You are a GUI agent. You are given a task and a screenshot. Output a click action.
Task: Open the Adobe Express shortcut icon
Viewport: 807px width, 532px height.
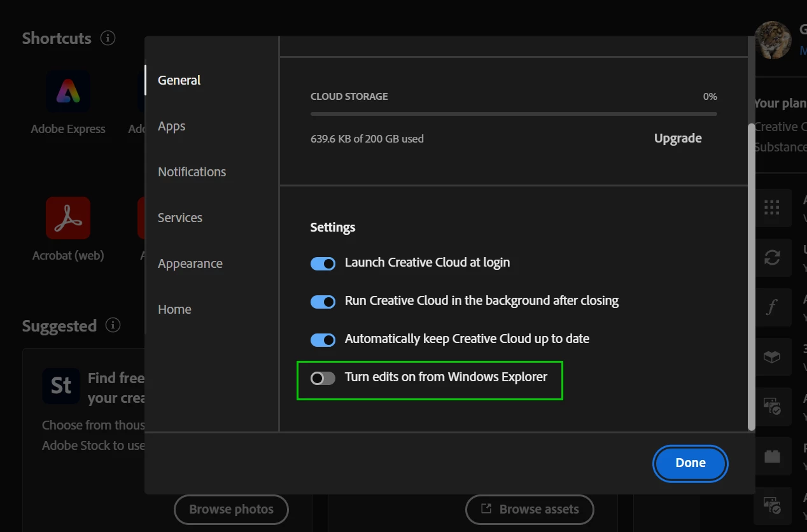point(68,91)
